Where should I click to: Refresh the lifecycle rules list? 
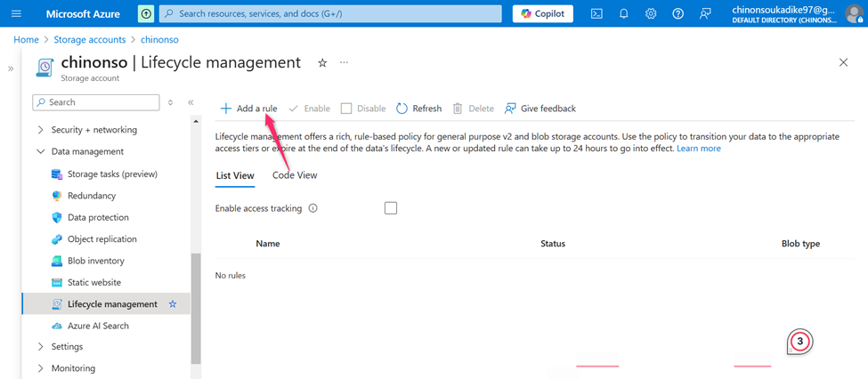419,109
